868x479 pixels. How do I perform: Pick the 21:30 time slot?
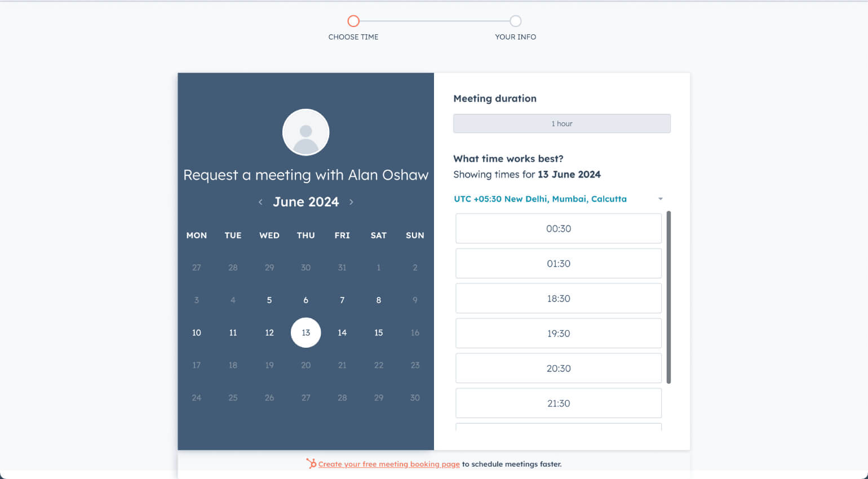(x=558, y=403)
